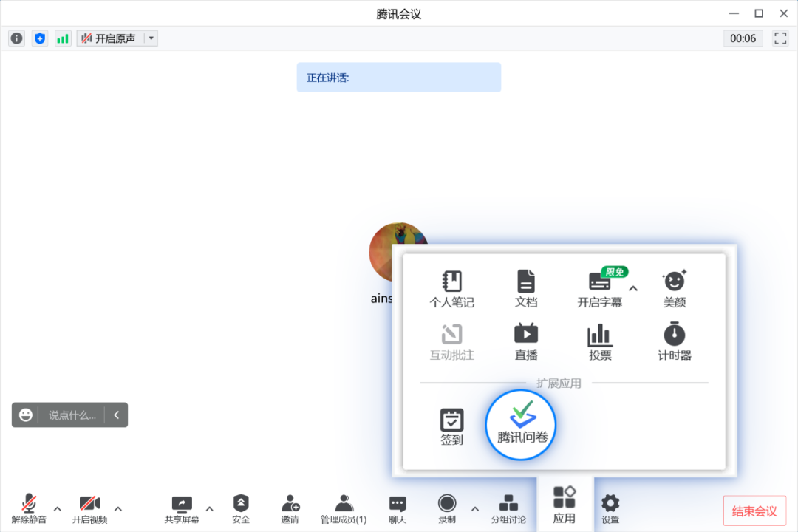Viewport: 798px width, 532px height.
Task: Enter fullscreen mode via the fullscreen icon
Action: (x=780, y=38)
